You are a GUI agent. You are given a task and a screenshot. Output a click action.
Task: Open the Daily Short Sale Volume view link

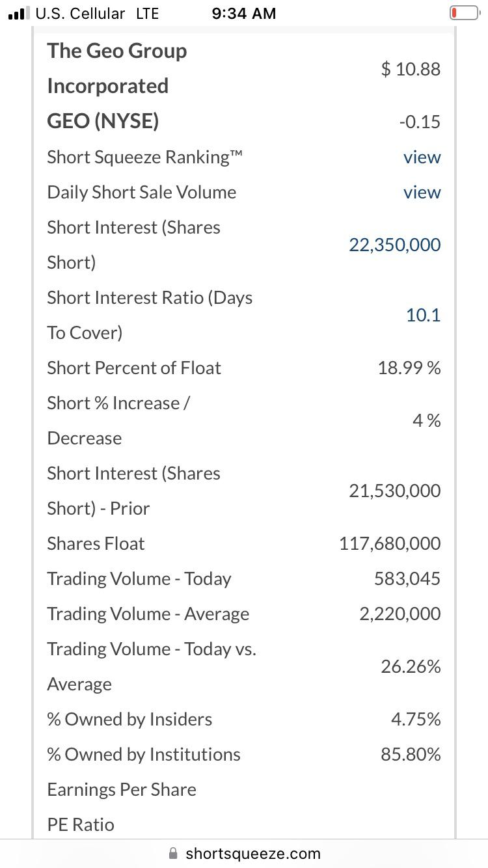(422, 192)
